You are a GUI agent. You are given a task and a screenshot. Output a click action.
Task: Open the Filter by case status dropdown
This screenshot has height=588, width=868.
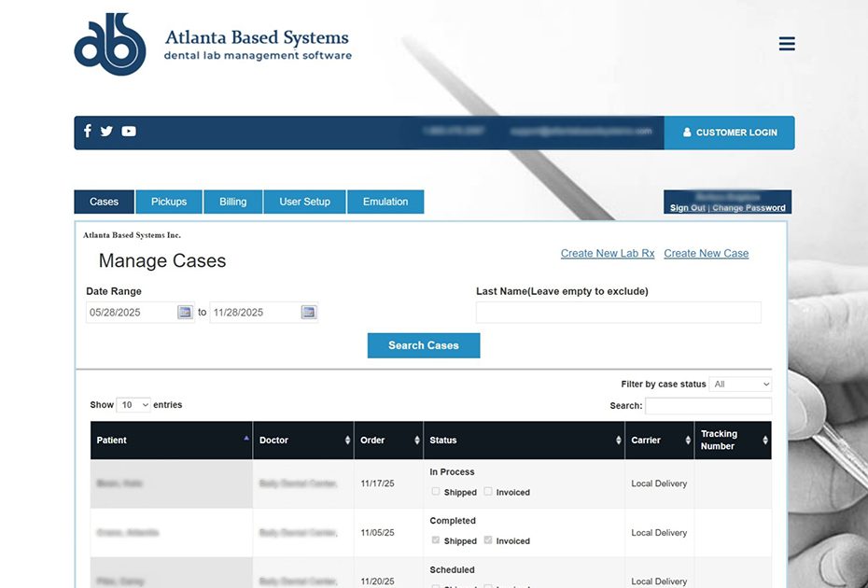(x=740, y=385)
